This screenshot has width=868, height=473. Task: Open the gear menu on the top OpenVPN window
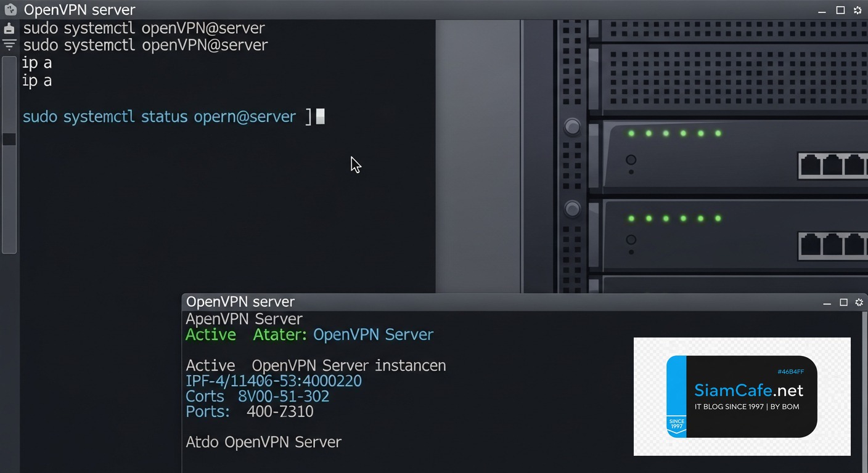[858, 10]
